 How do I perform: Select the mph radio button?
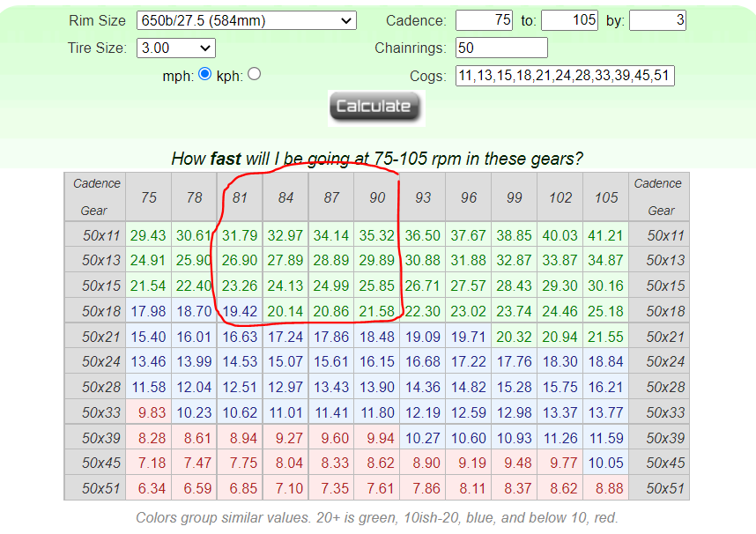[x=205, y=74]
